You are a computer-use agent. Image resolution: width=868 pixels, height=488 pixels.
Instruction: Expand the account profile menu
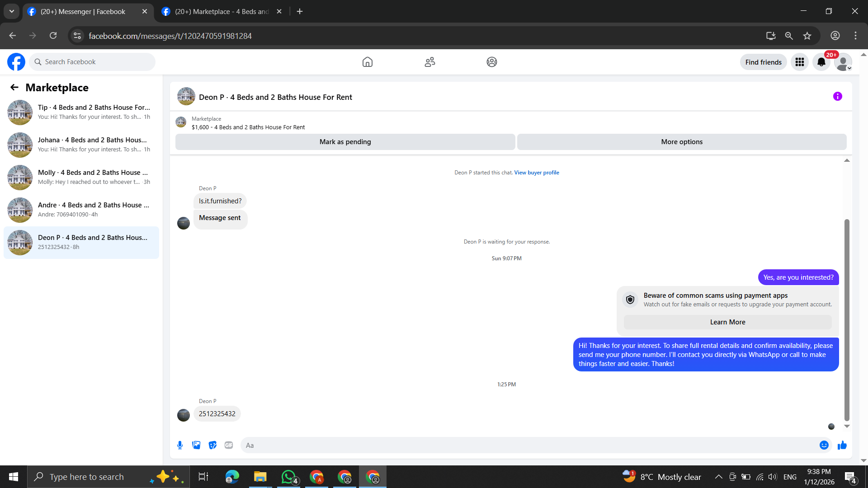tap(843, 62)
